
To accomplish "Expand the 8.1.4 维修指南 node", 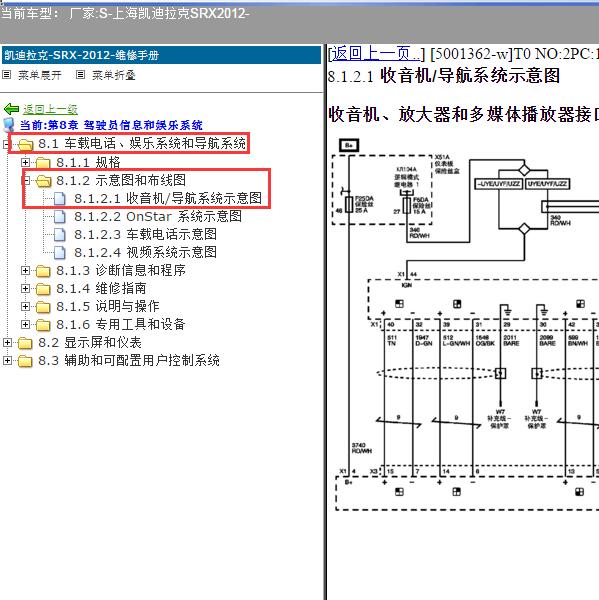I will coord(25,288).
